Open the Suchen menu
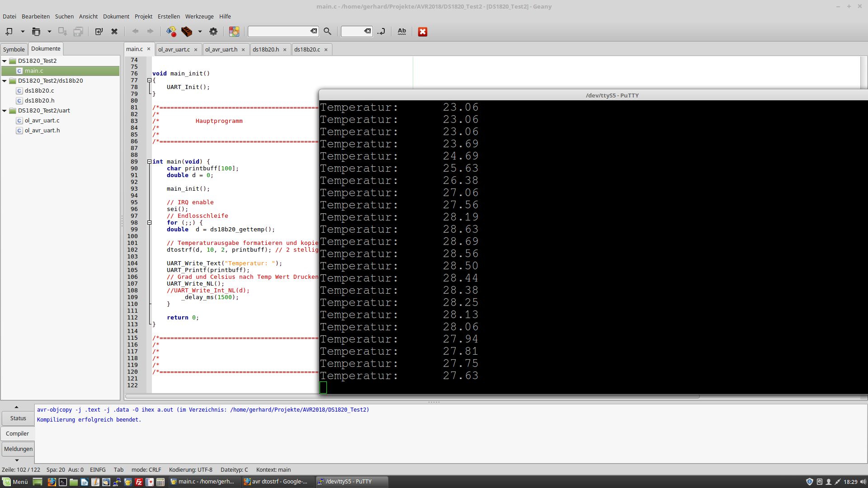This screenshot has width=868, height=488. click(64, 16)
